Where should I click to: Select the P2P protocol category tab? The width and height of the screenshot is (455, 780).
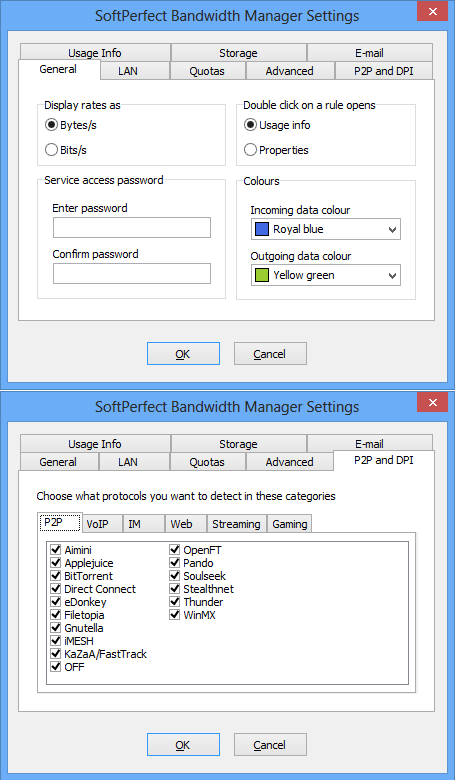point(60,522)
